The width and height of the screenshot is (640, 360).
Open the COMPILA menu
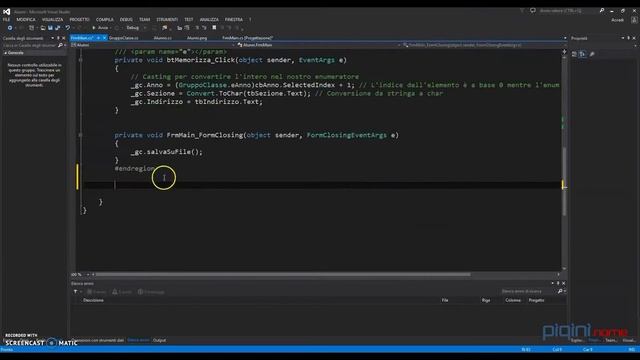coord(105,20)
